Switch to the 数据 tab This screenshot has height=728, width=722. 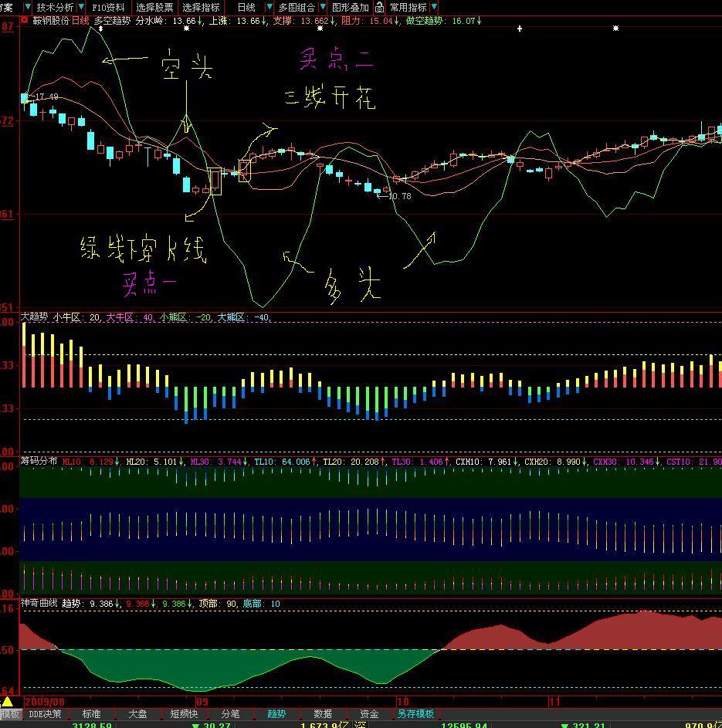(323, 713)
